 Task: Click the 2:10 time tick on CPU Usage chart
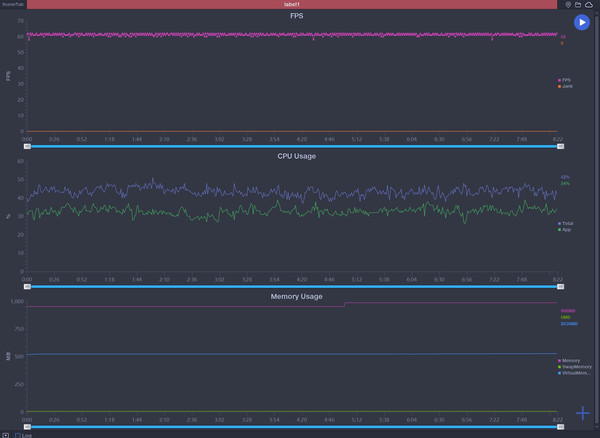click(x=164, y=280)
